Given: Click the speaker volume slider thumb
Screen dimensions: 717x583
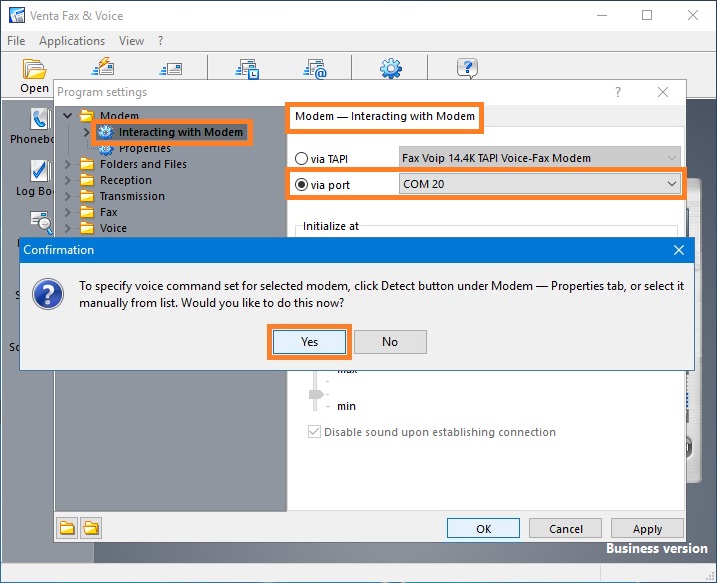Looking at the screenshot, I should [x=316, y=394].
